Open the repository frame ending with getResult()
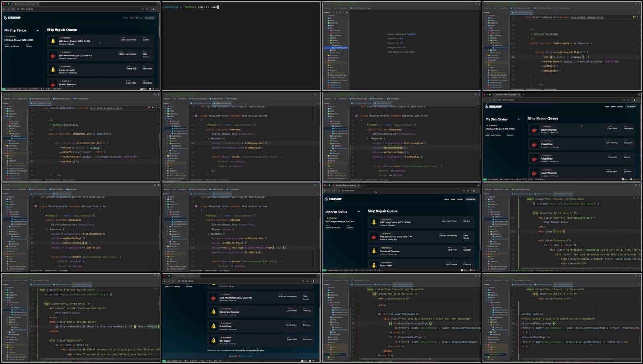The image size is (643, 364). coord(562,46)
